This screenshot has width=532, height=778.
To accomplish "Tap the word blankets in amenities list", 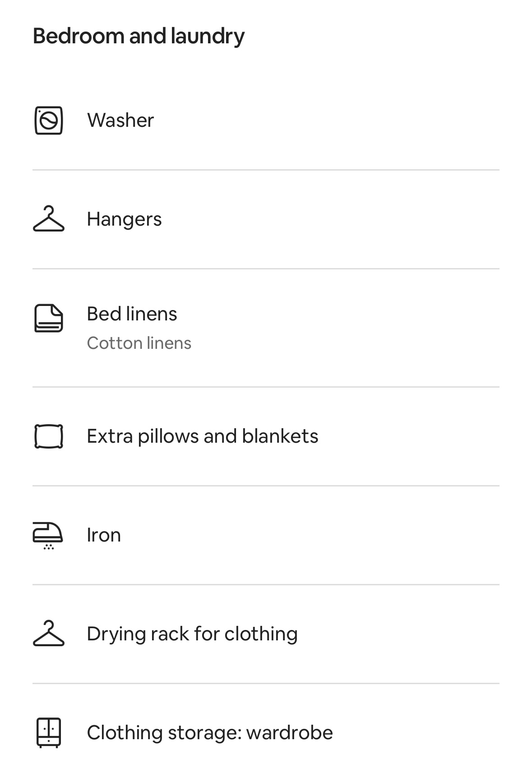I will pyautogui.click(x=280, y=436).
